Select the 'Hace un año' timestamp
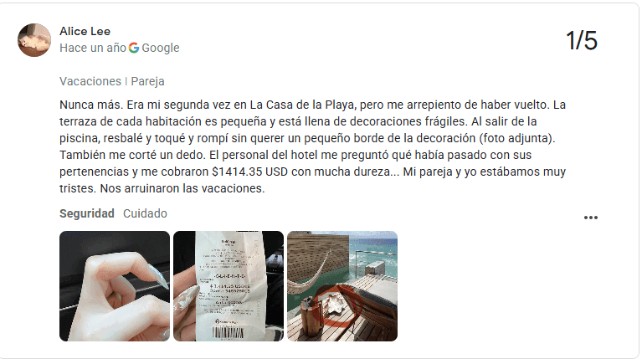Image resolution: width=642 pixels, height=364 pixels. pyautogui.click(x=93, y=48)
